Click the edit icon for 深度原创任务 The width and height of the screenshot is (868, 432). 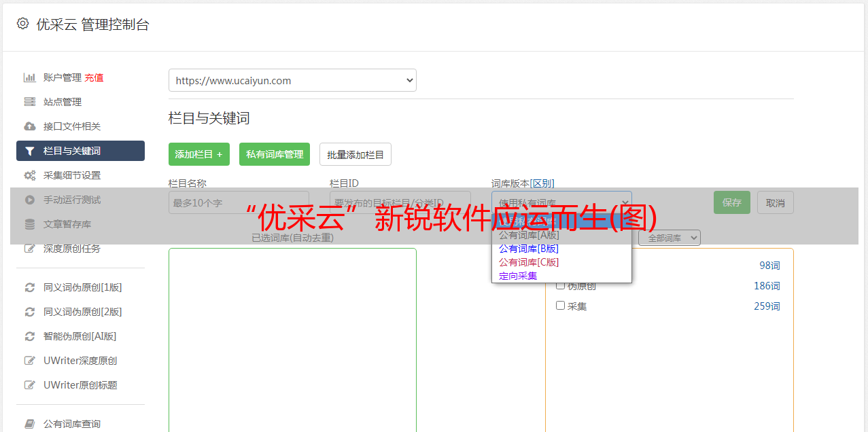pos(30,249)
